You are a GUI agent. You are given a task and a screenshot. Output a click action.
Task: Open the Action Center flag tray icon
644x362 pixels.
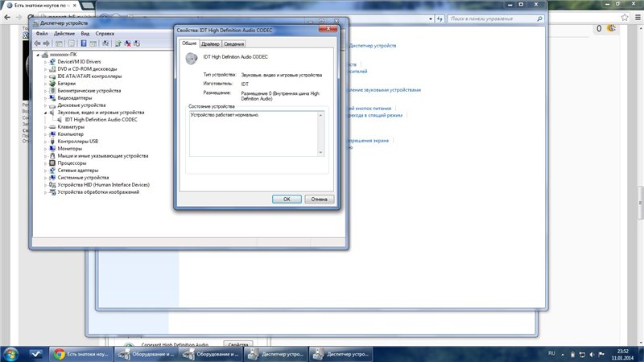tap(601, 354)
